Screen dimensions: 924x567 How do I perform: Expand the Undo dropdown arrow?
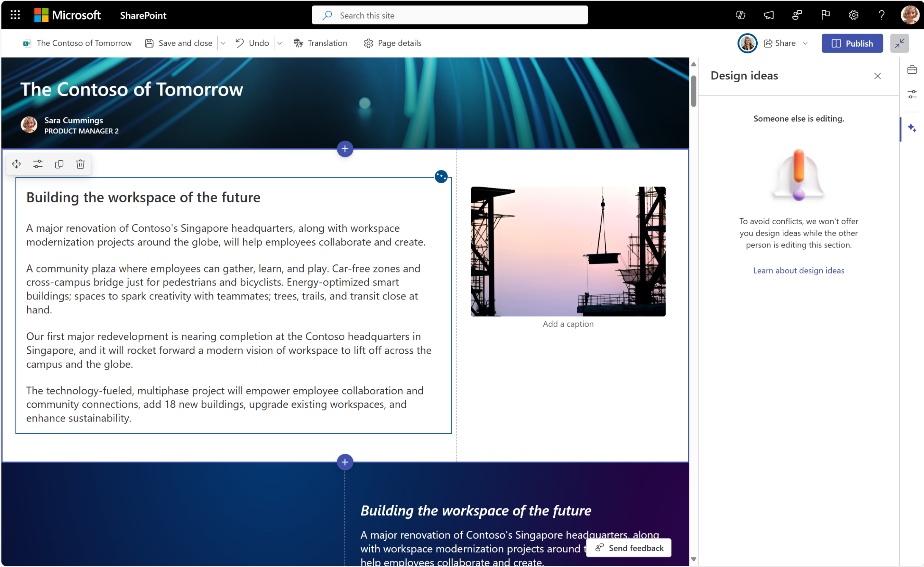tap(280, 43)
